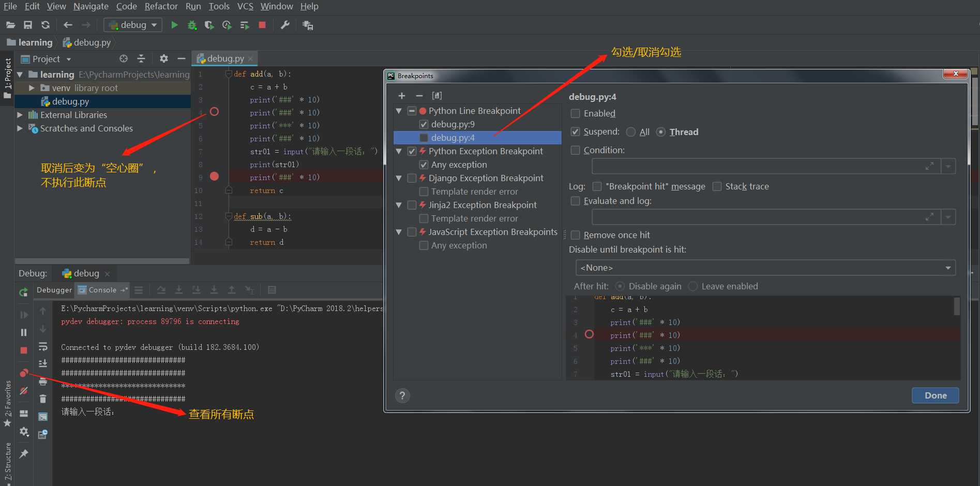Open the debug run configuration dropdown

point(133,25)
